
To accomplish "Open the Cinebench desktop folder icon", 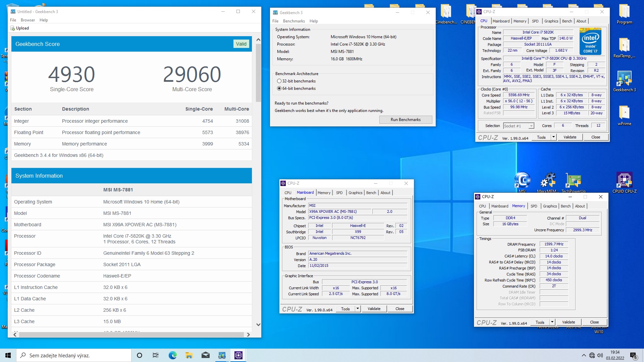I will [x=446, y=14].
